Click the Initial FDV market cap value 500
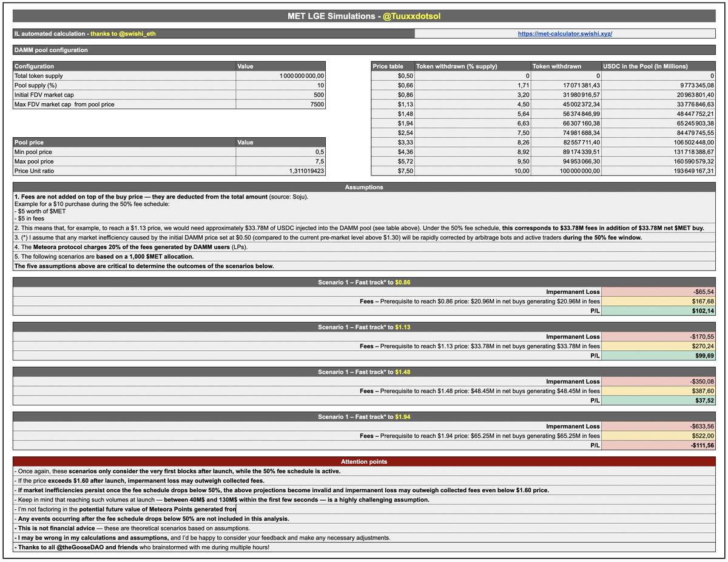 point(281,95)
